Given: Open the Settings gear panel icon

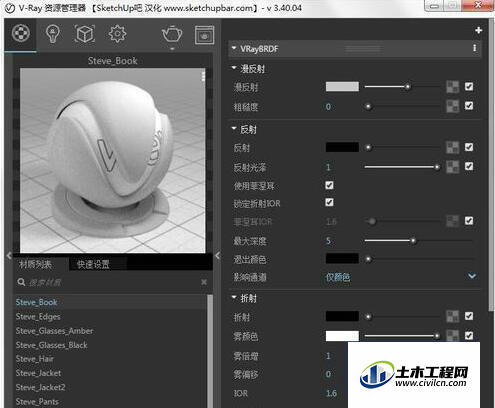Looking at the screenshot, I should coord(117,34).
